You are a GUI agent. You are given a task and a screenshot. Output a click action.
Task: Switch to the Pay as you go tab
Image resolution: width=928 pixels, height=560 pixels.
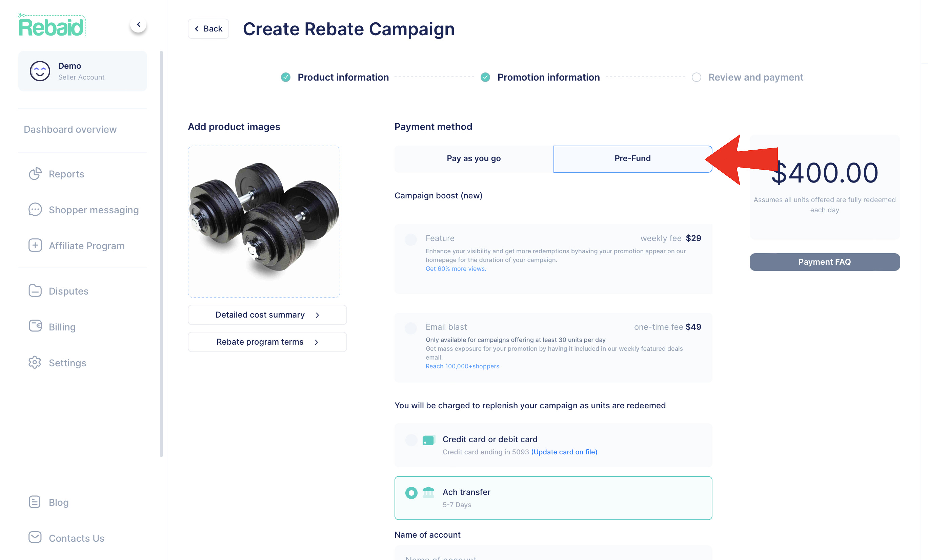[473, 158]
